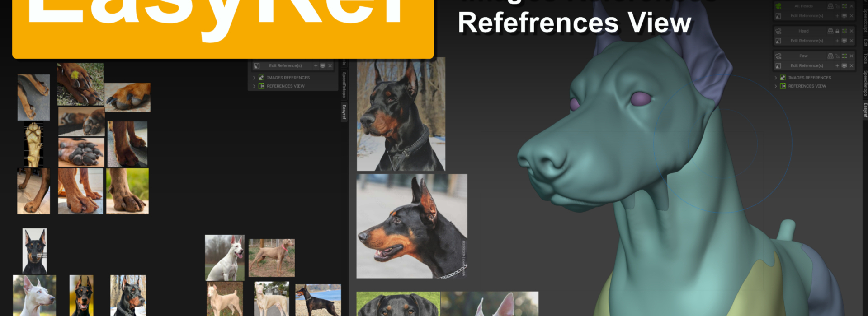Click the green IMAGES REFERENCES icon in the sculpt viewport panel
Viewport: 868px width, 316px height.
[x=783, y=78]
